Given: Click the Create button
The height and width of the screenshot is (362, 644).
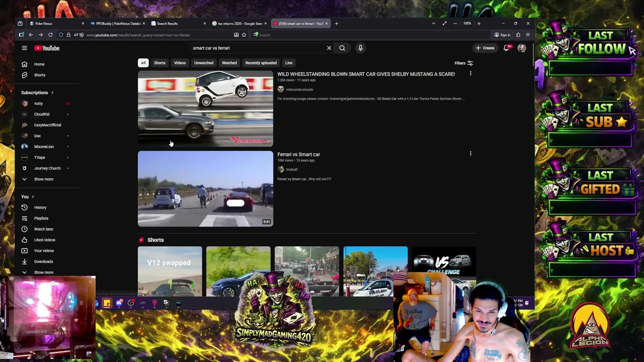Looking at the screenshot, I should 485,48.
